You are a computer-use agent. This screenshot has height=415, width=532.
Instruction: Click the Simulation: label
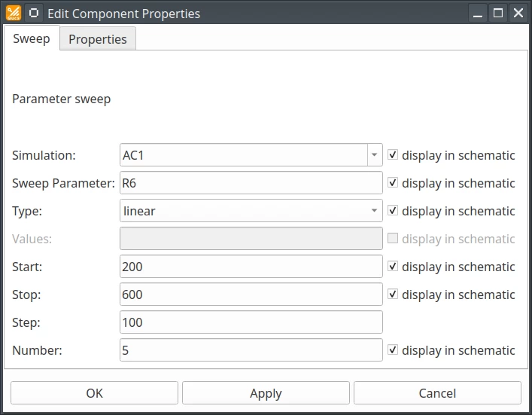44,155
